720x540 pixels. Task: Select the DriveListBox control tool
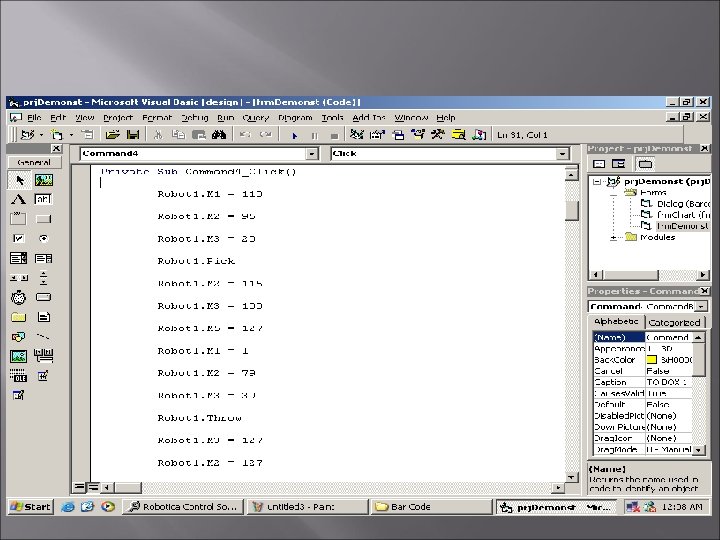(x=43, y=298)
